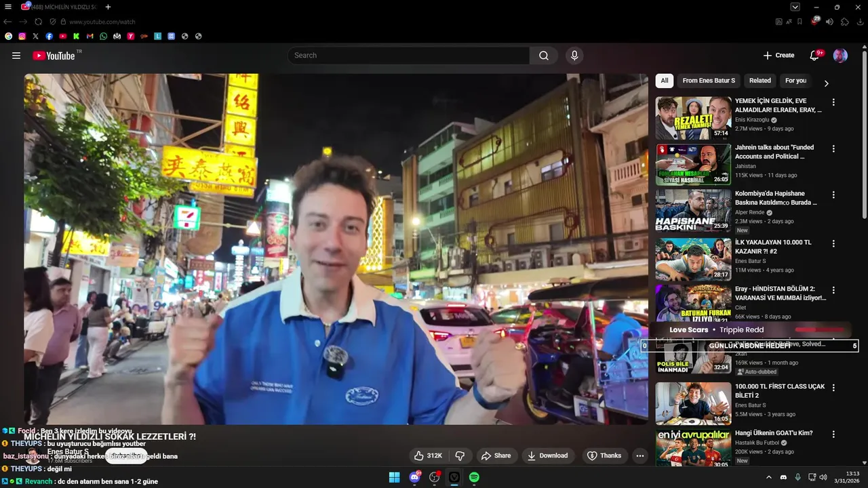This screenshot has width=868, height=488.
Task: Open the X bookmark
Action: 35,36
